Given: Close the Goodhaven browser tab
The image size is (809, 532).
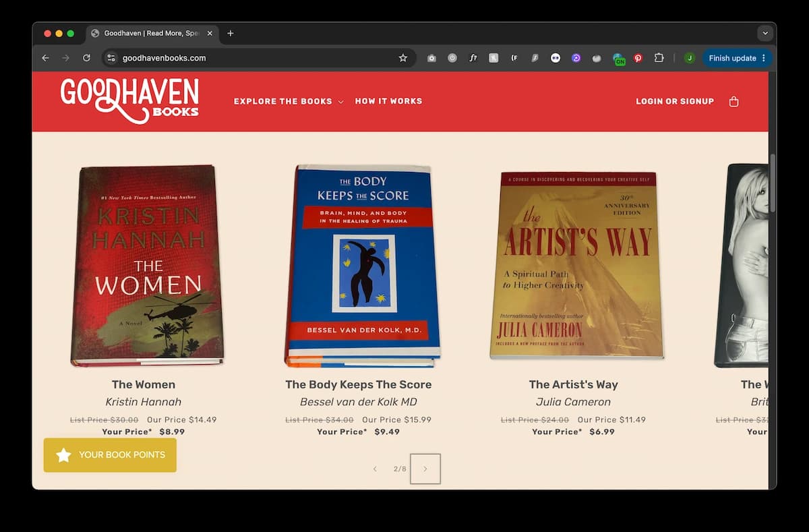Looking at the screenshot, I should (x=210, y=33).
